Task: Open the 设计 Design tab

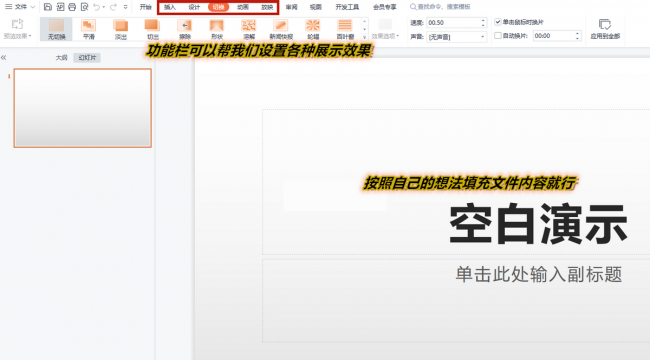Action: [194, 7]
